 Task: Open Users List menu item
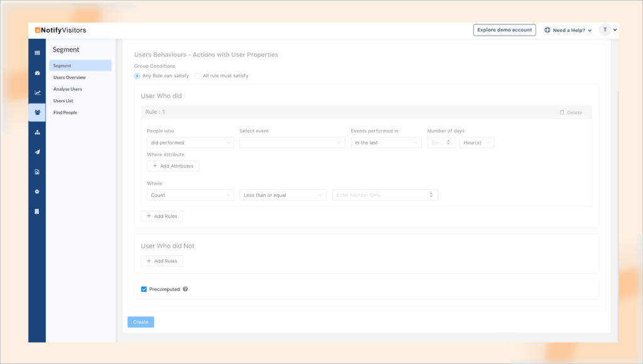pos(63,101)
